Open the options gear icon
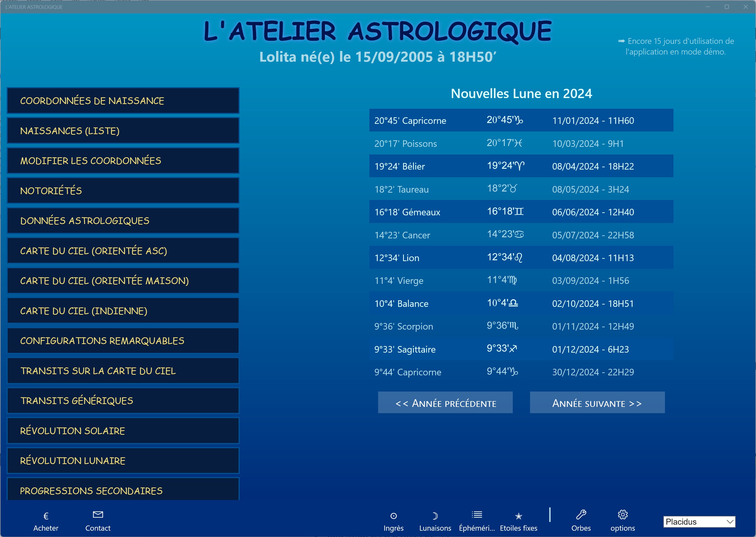The image size is (756, 537). (622, 515)
